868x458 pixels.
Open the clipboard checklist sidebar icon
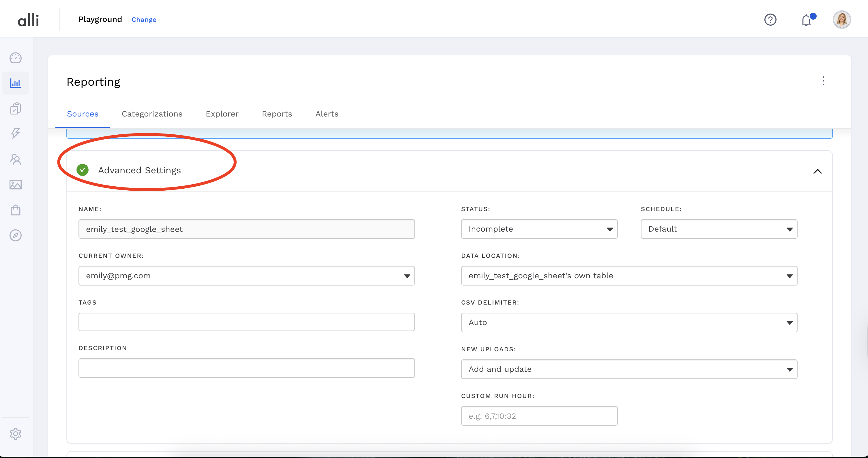(16, 108)
